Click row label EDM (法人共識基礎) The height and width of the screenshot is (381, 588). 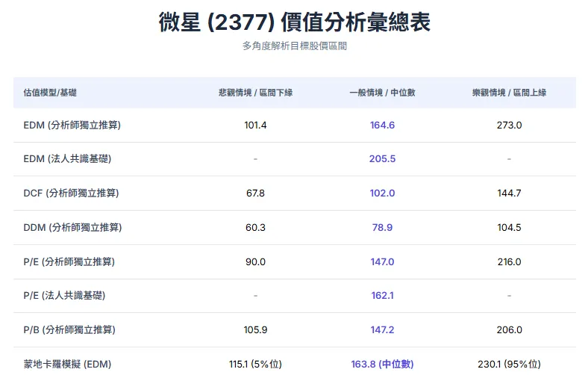click(x=67, y=159)
